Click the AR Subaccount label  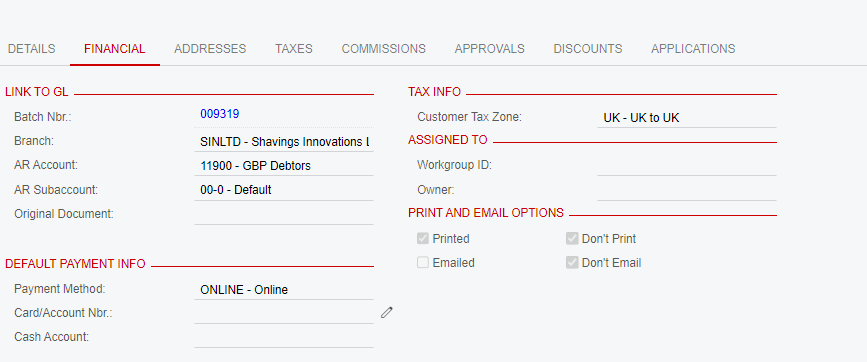coord(56,190)
